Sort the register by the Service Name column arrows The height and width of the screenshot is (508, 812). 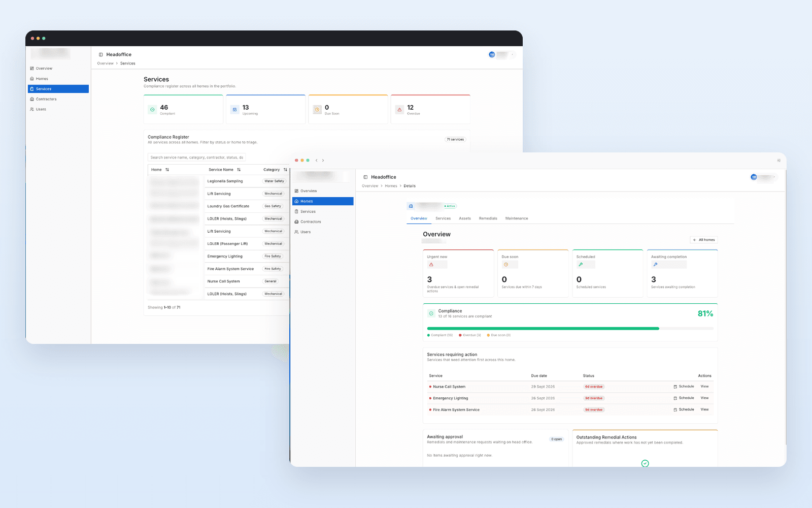[239, 170]
